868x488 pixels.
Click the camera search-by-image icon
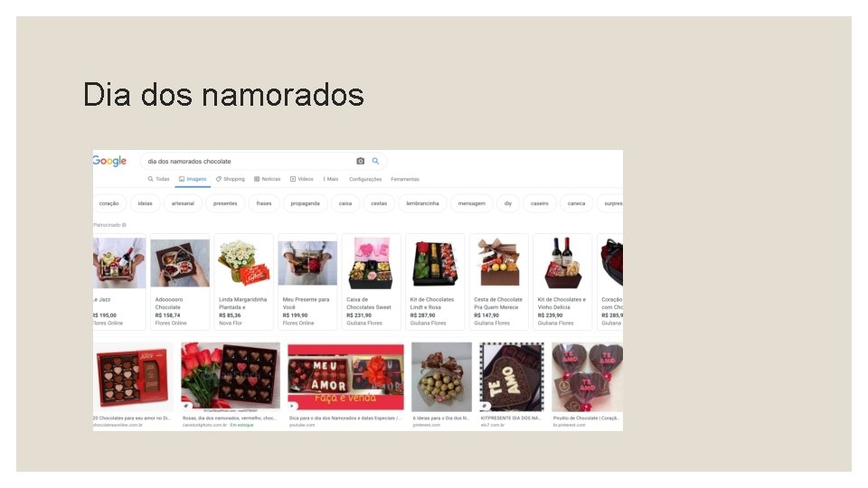(361, 161)
